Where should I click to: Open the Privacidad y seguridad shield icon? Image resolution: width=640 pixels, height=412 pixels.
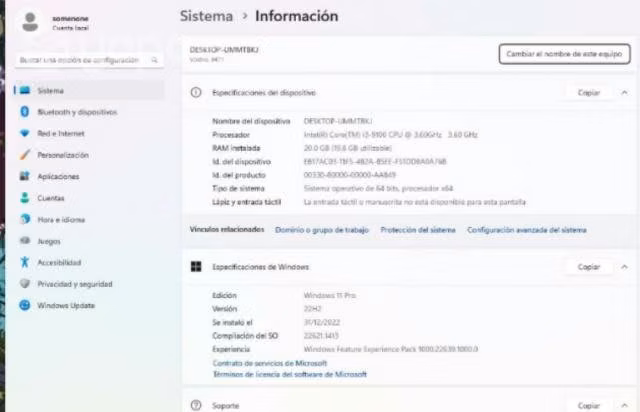pos(25,283)
